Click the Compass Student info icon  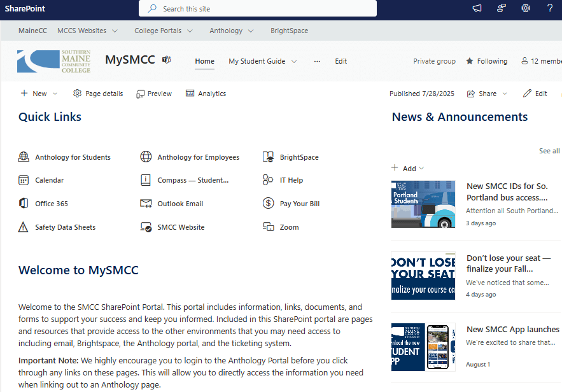(x=146, y=180)
